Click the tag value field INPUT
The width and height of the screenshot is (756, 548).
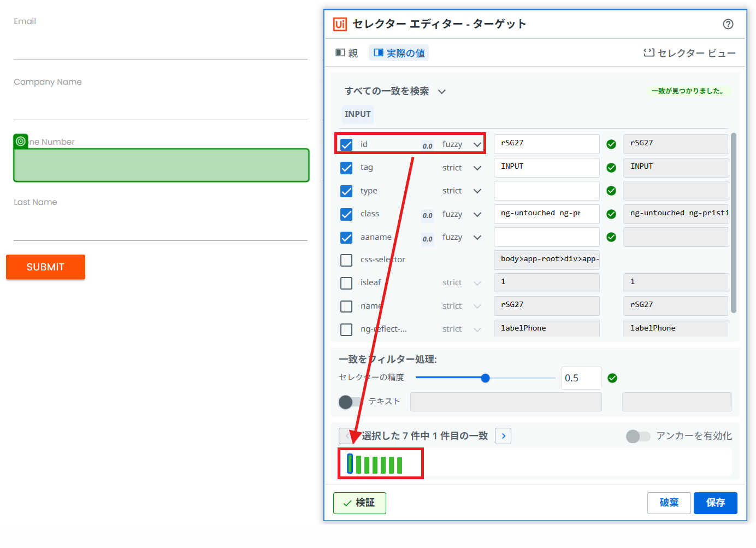pyautogui.click(x=547, y=168)
